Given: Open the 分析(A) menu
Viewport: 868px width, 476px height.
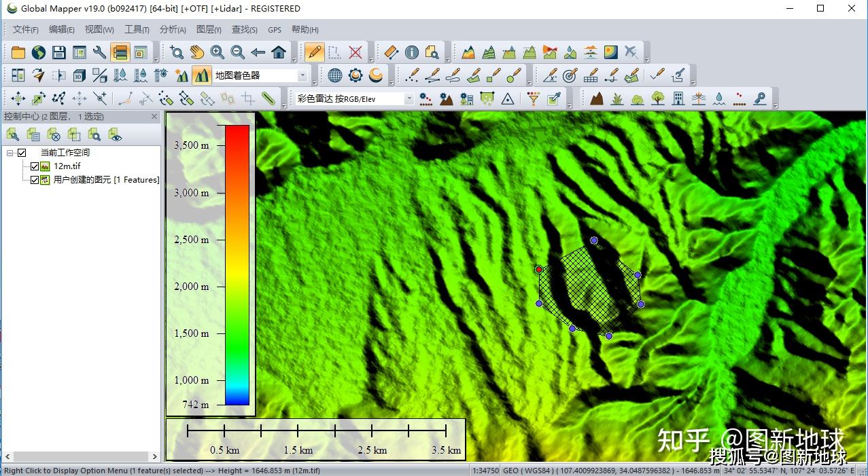Looking at the screenshot, I should pos(173,30).
